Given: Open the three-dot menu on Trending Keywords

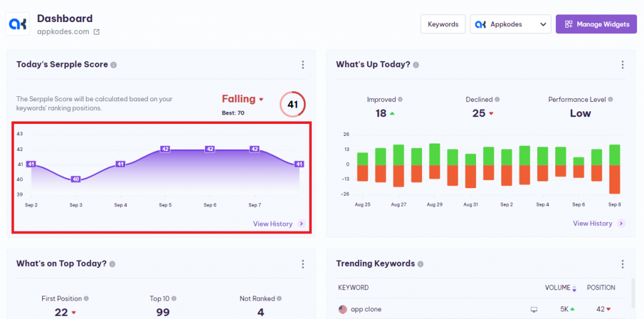Looking at the screenshot, I should click(x=622, y=264).
